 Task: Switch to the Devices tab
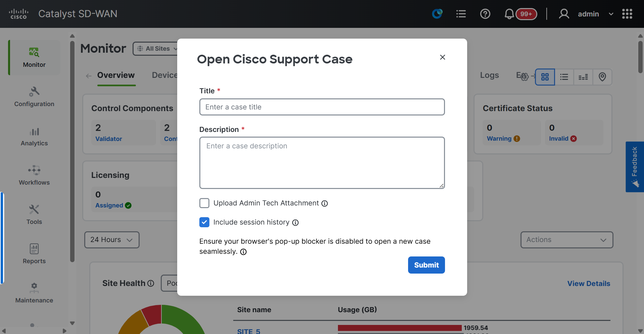tap(164, 75)
